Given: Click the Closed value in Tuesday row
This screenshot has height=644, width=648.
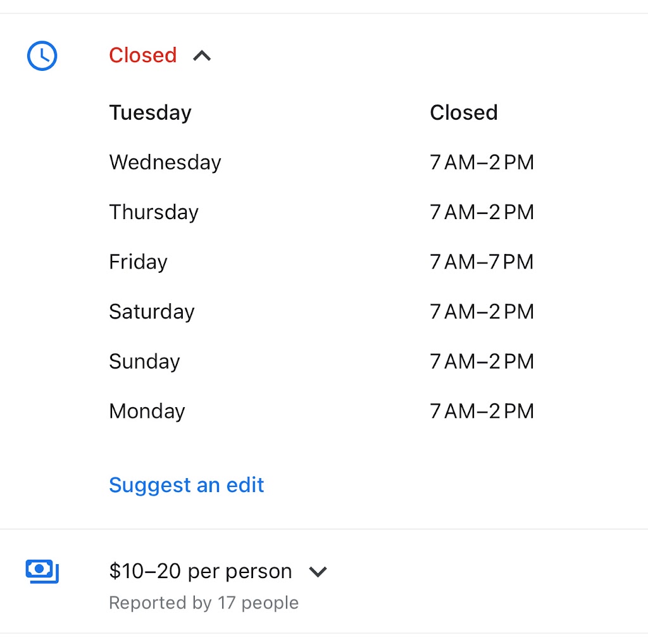Looking at the screenshot, I should coord(463,113).
